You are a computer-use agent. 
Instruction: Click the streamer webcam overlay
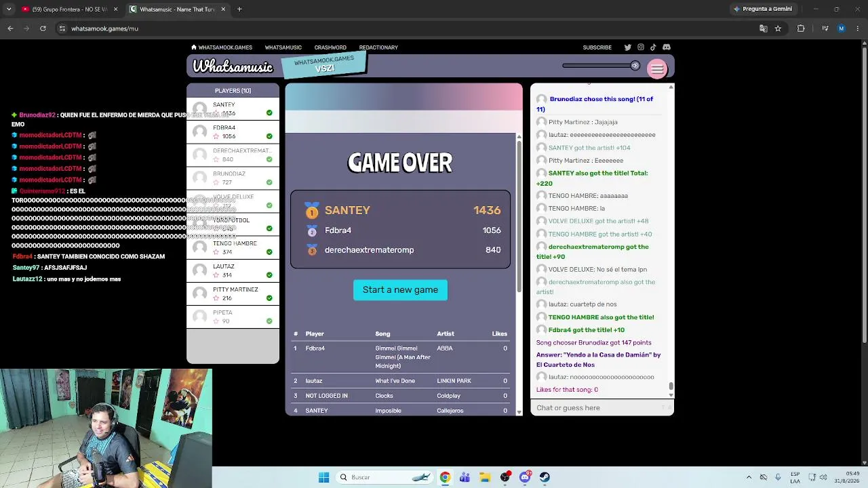[x=106, y=428]
